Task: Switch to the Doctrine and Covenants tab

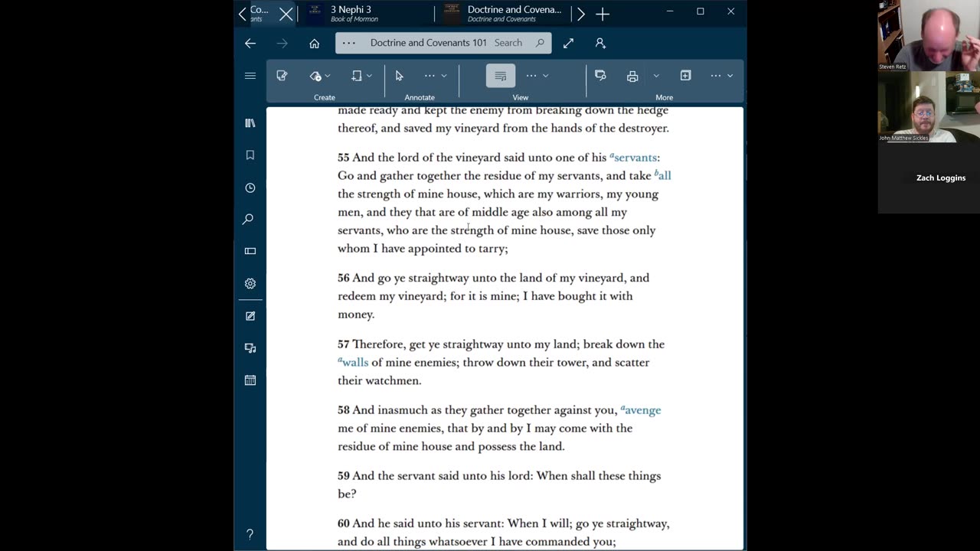Action: point(503,14)
